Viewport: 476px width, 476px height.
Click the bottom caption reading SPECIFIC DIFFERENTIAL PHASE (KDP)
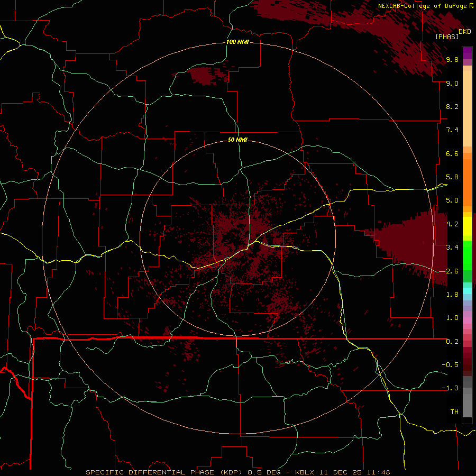click(x=164, y=472)
